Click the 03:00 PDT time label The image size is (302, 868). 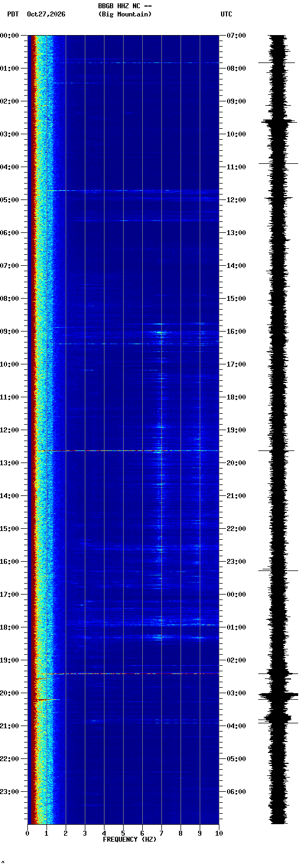point(9,134)
